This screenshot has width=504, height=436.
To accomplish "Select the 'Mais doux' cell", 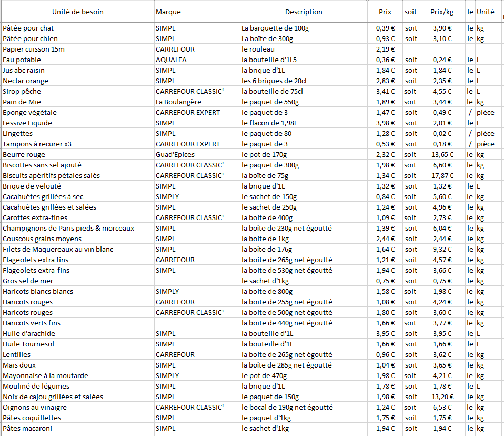I will pyautogui.click(x=78, y=365).
